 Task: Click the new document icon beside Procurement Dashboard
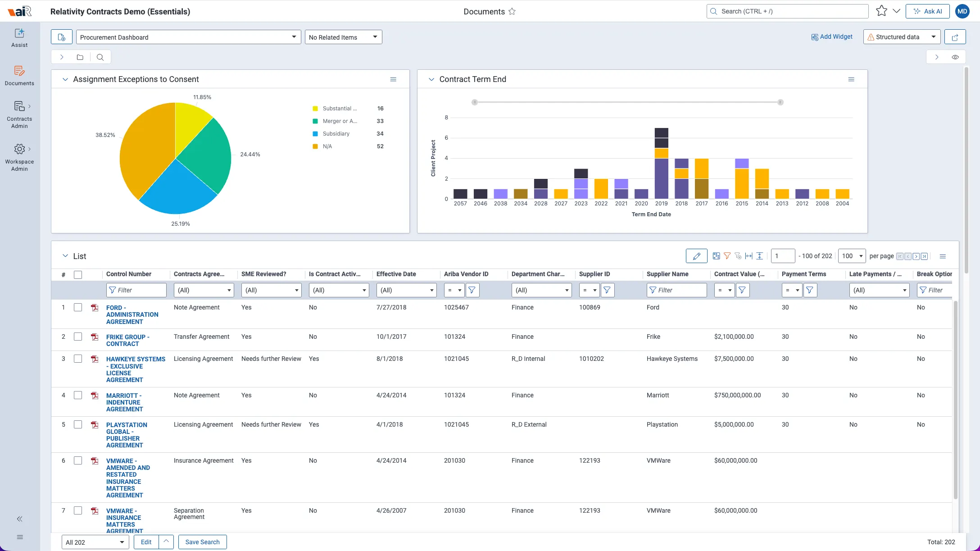62,37
